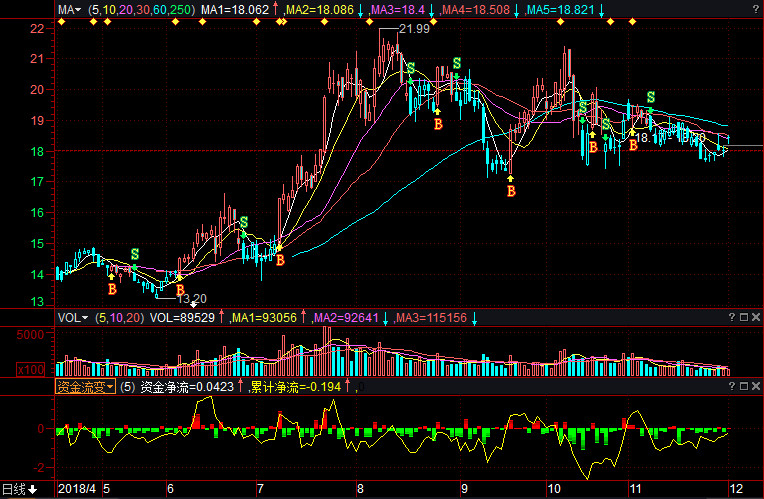
Task: Click the MA1=18.062 value
Action: (235, 10)
